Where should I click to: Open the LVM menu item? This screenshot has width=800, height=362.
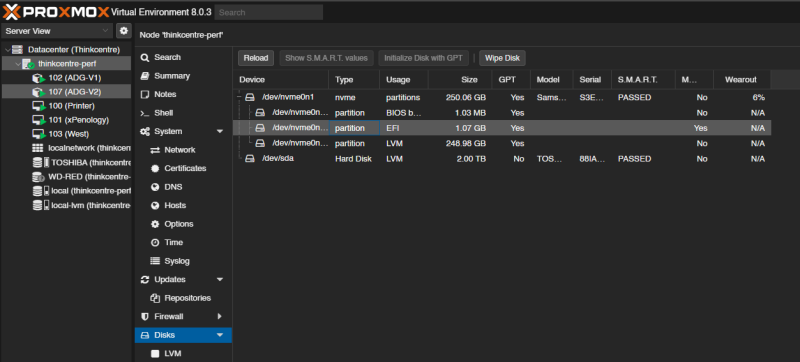[x=184, y=353]
